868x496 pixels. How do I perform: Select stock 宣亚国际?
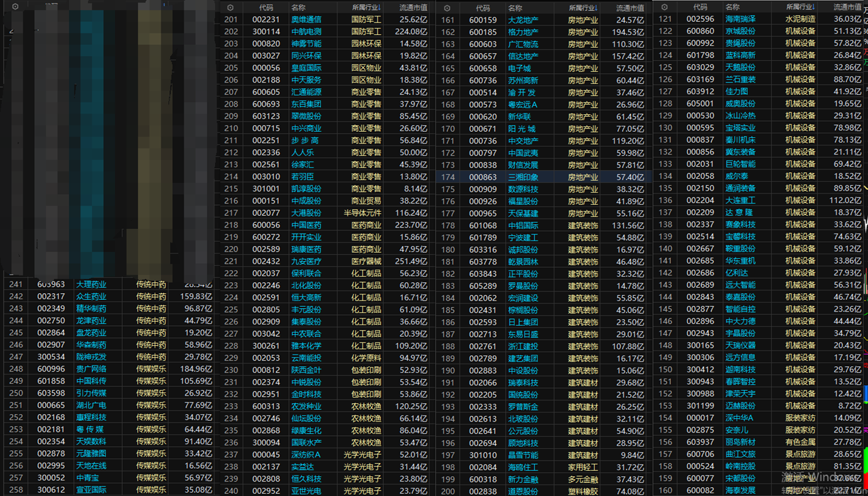[x=91, y=490]
